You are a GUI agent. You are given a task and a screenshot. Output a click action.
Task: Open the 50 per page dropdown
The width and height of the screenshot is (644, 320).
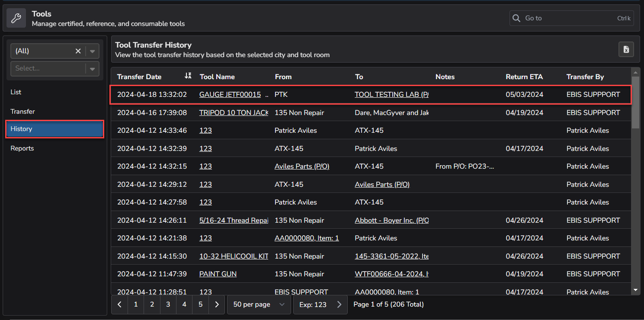pos(259,304)
